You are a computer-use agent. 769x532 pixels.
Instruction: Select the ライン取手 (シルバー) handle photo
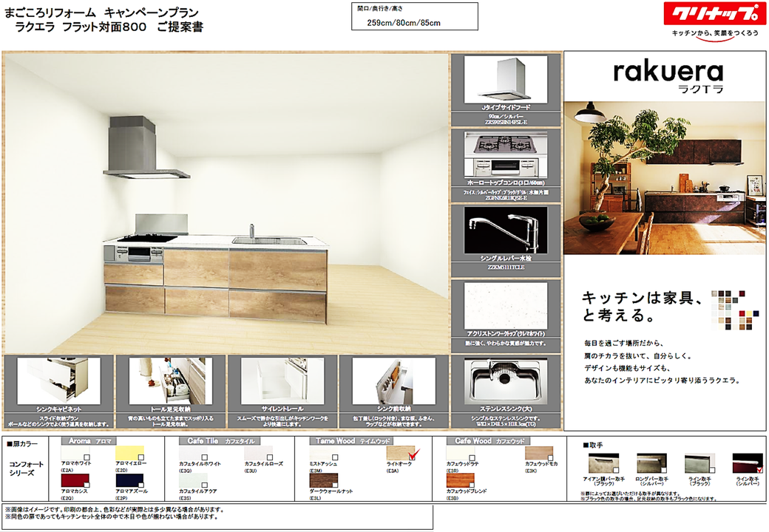pyautogui.click(x=748, y=463)
